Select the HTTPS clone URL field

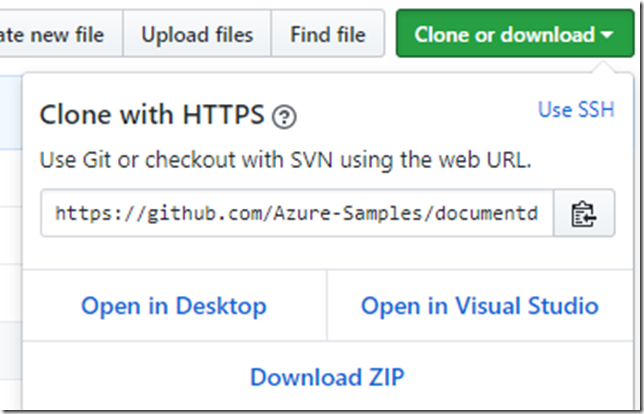[x=297, y=213]
